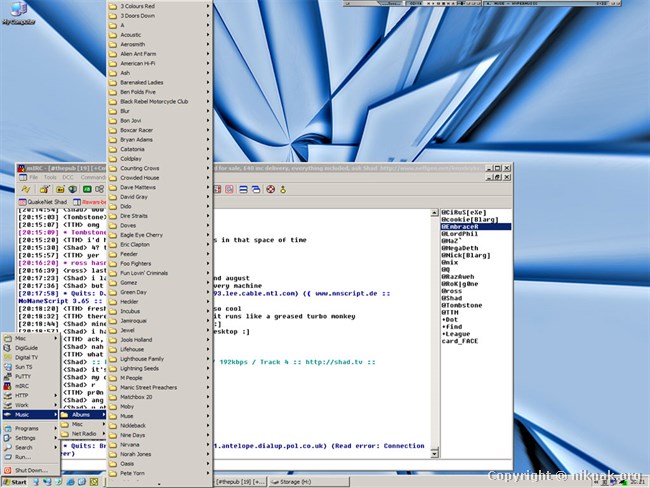Select @LordPhil in the nick list
Viewport: 650px width, 488px height.
coord(476,234)
